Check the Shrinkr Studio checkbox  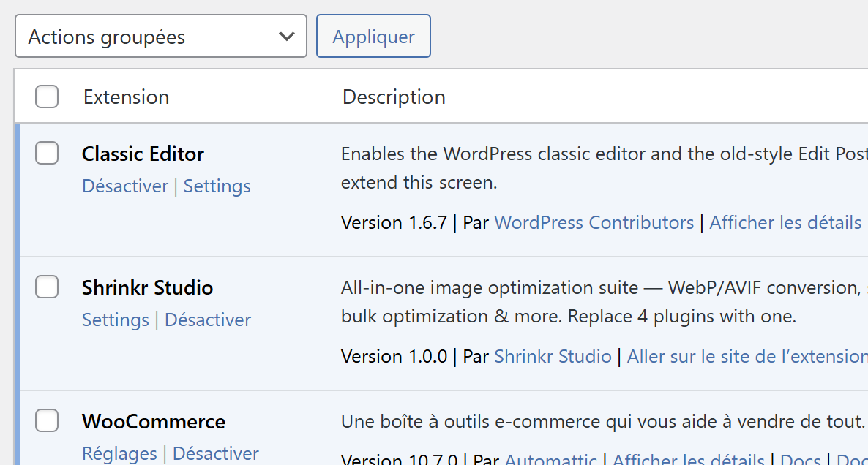tap(47, 287)
